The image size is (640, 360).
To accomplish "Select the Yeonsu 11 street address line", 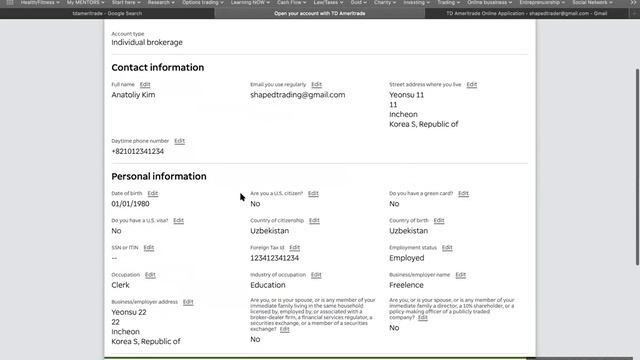I will click(x=406, y=95).
